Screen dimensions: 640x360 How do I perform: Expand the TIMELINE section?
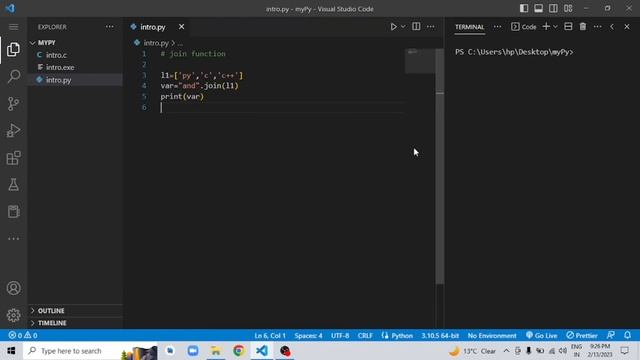coord(75,323)
